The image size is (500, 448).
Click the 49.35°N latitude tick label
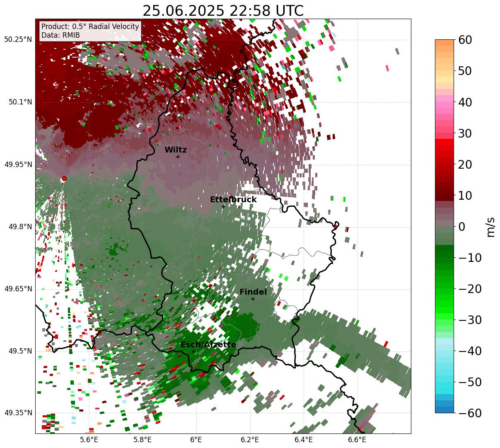[x=18, y=413]
